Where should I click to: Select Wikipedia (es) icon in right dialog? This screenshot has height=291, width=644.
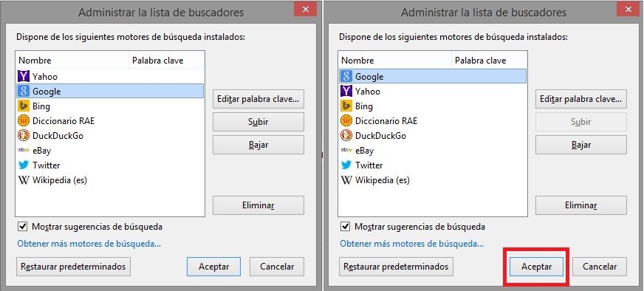[x=346, y=180]
